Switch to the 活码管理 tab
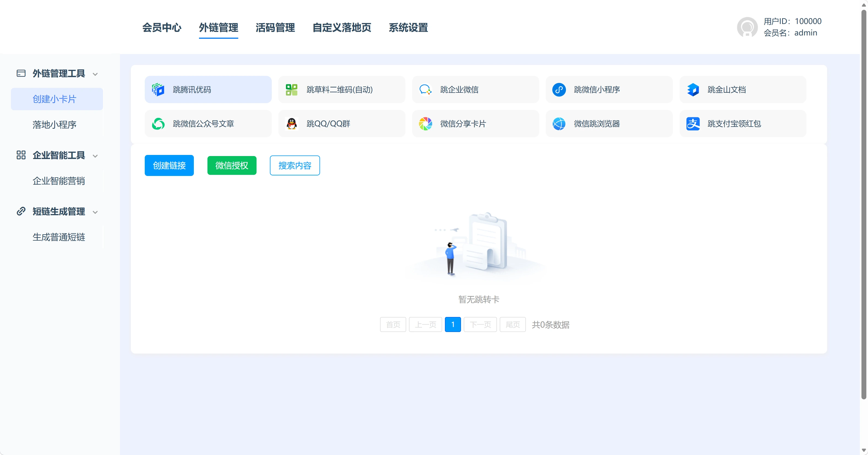Viewport: 868px width, 455px height. pos(275,28)
